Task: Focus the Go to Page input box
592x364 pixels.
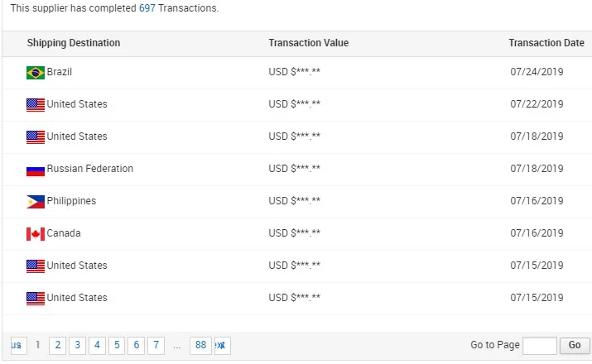Action: [x=540, y=345]
